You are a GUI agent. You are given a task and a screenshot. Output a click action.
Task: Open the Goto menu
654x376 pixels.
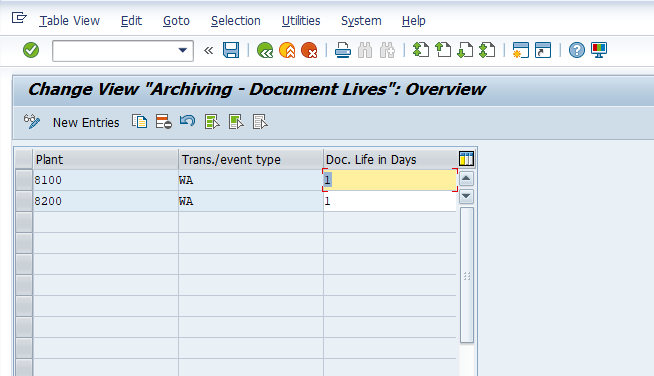coord(176,20)
